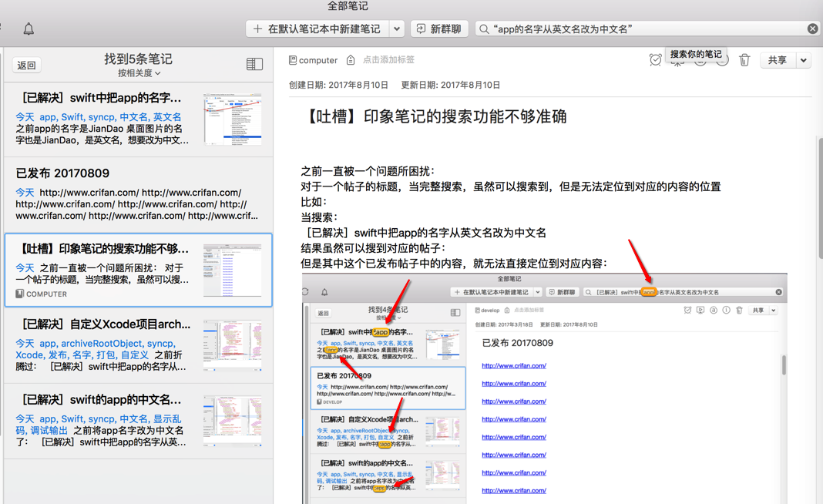Select note "【吐槽】印象笔记的搜索功能不够..."
Image resolution: width=823 pixels, height=504 pixels.
coord(139,270)
